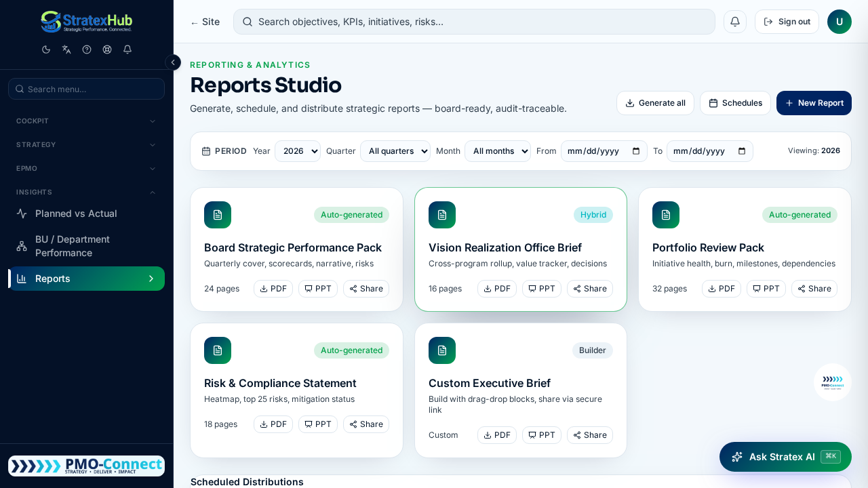
Task: Expand the Strategy menu section
Action: tap(86, 144)
